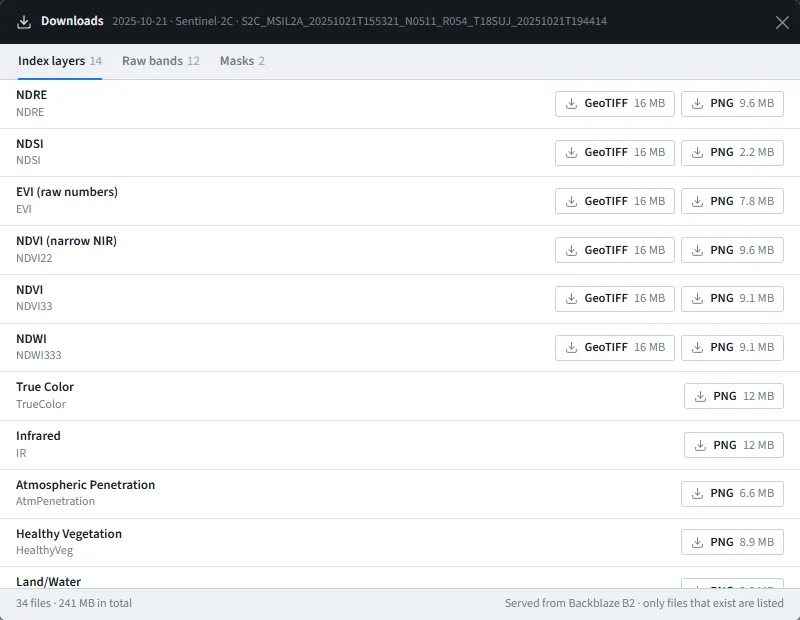The image size is (800, 620).
Task: Click the Downloads header icon
Action: [x=23, y=22]
